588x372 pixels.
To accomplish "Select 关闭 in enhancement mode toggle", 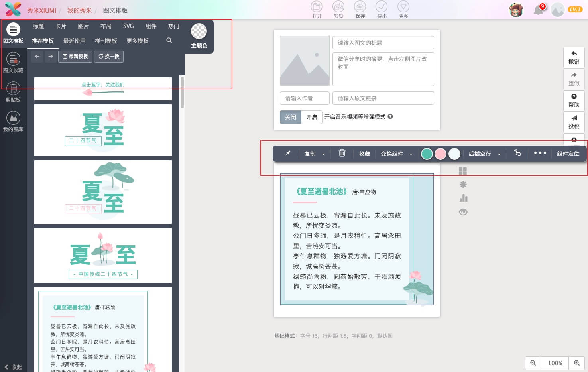I will (x=291, y=117).
